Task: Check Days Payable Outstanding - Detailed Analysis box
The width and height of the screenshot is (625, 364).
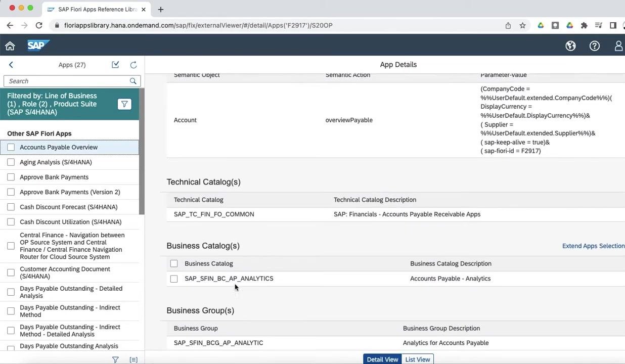Action: point(11,292)
